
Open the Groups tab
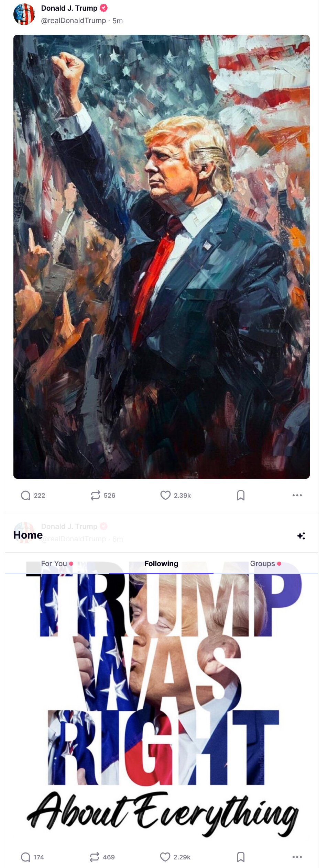pos(265,564)
